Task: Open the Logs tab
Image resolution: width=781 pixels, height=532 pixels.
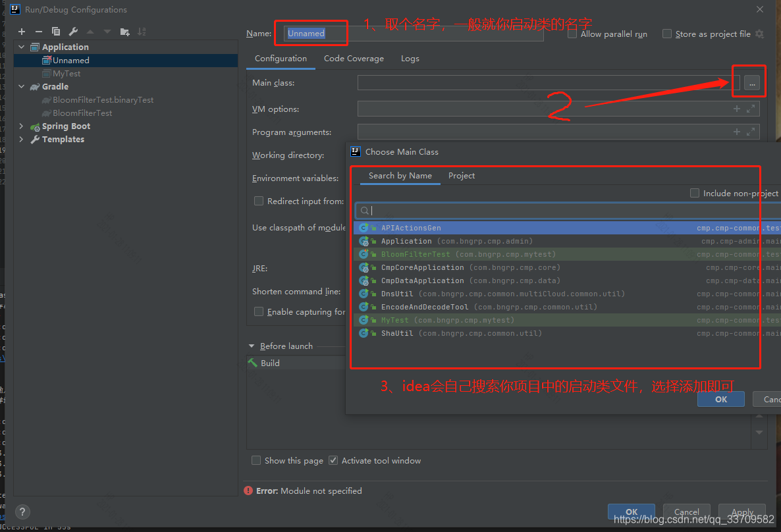Action: [410, 59]
